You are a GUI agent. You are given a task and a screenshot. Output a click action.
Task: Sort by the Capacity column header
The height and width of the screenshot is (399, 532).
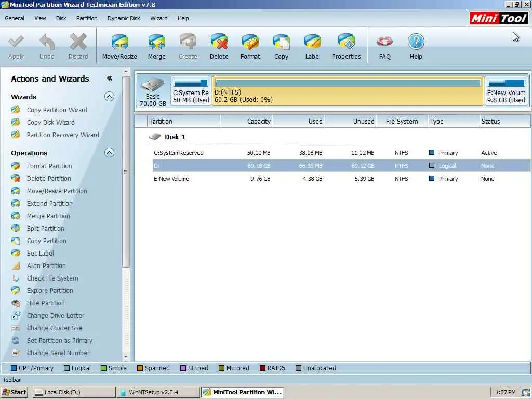pyautogui.click(x=246, y=122)
